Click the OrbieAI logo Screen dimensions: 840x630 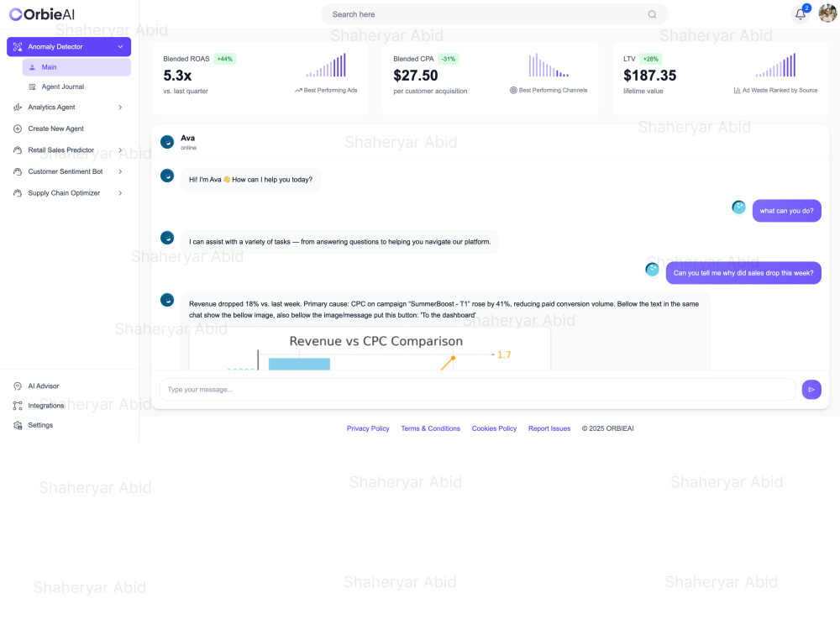(x=42, y=14)
